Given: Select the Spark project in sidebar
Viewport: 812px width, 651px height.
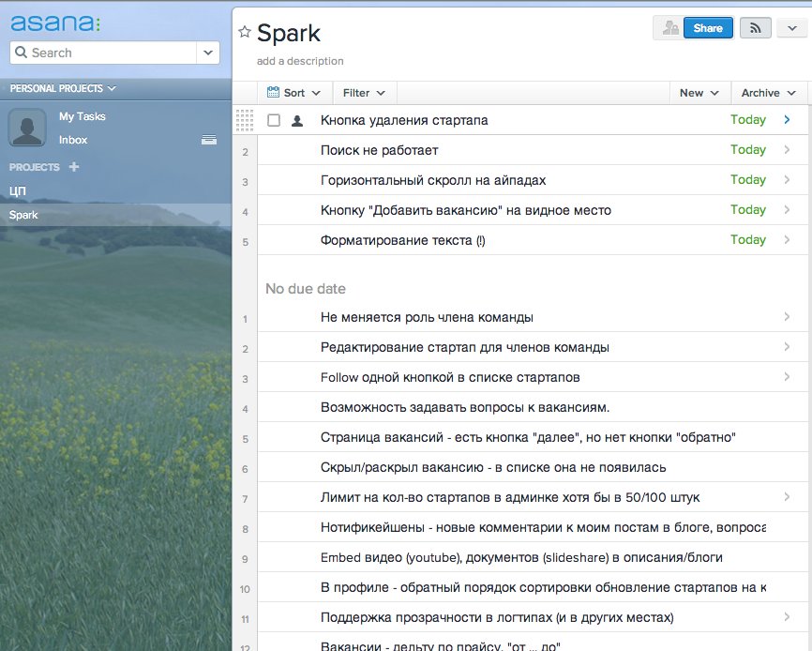Looking at the screenshot, I should [x=115, y=215].
